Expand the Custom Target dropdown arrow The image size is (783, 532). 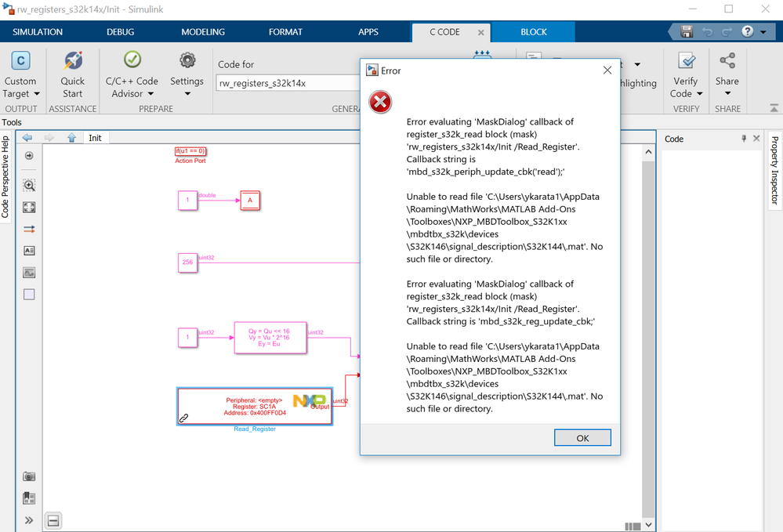pos(37,94)
